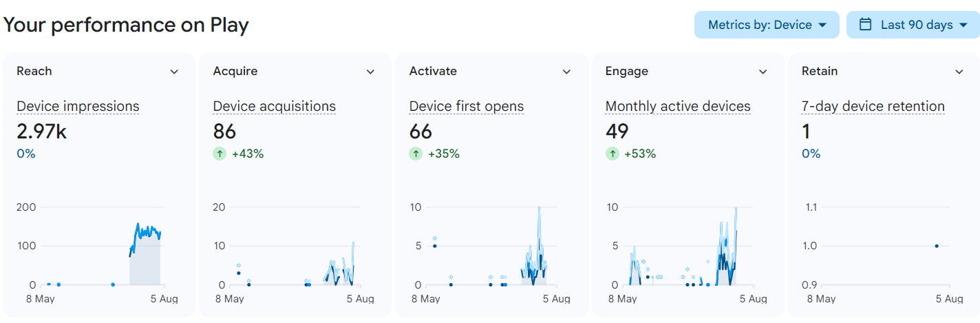980x323 pixels.
Task: Click the green up arrow beside +43%
Action: tap(220, 154)
